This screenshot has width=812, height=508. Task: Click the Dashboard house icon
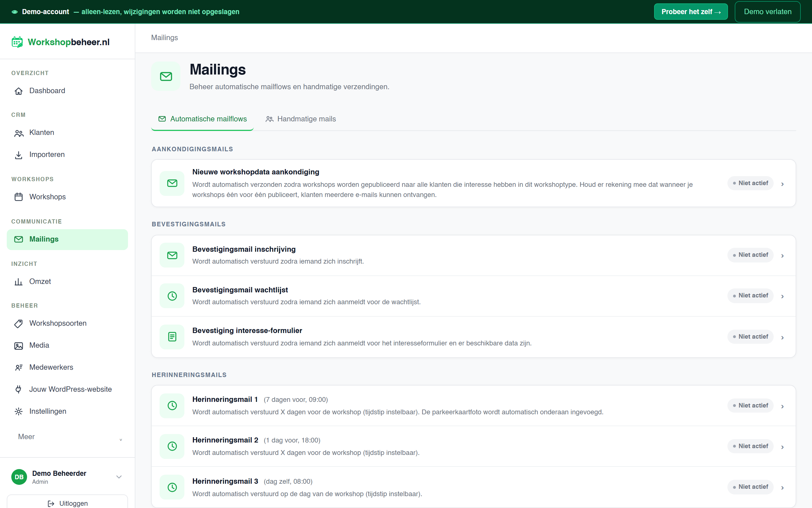[18, 91]
